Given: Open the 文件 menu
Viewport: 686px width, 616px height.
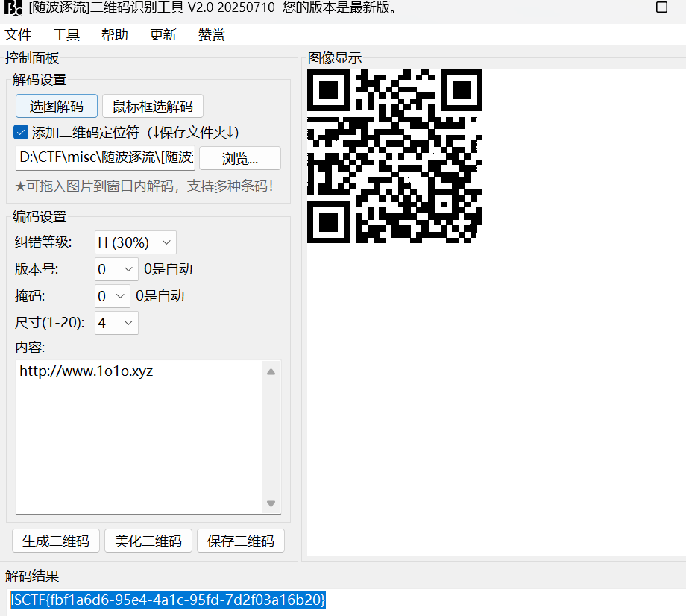Looking at the screenshot, I should 18,35.
